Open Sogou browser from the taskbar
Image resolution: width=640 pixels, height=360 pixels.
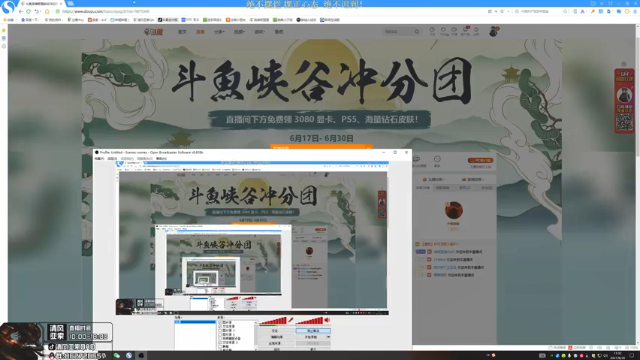129,356
